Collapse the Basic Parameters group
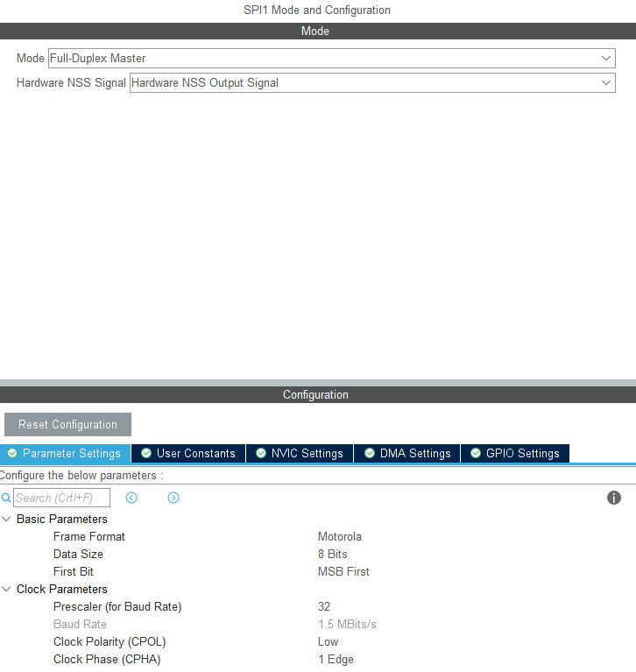The height and width of the screenshot is (672, 636). pyautogui.click(x=6, y=519)
